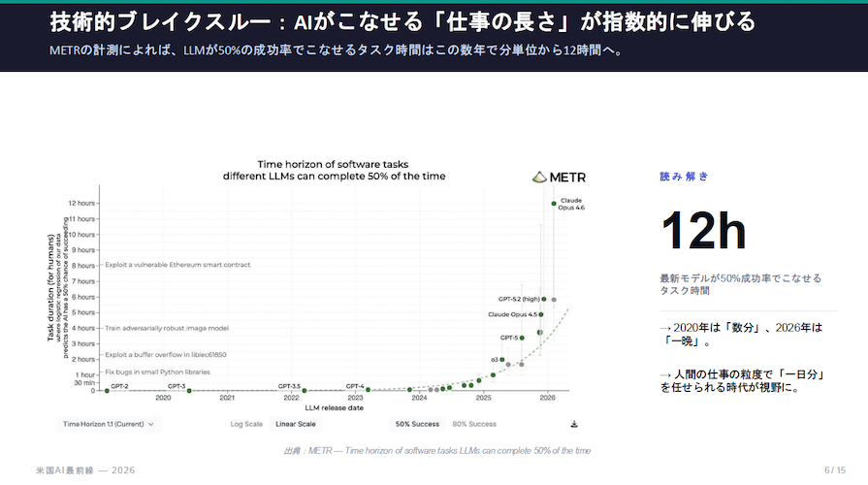
Task: Click the o3 data label
Action: [x=495, y=360]
